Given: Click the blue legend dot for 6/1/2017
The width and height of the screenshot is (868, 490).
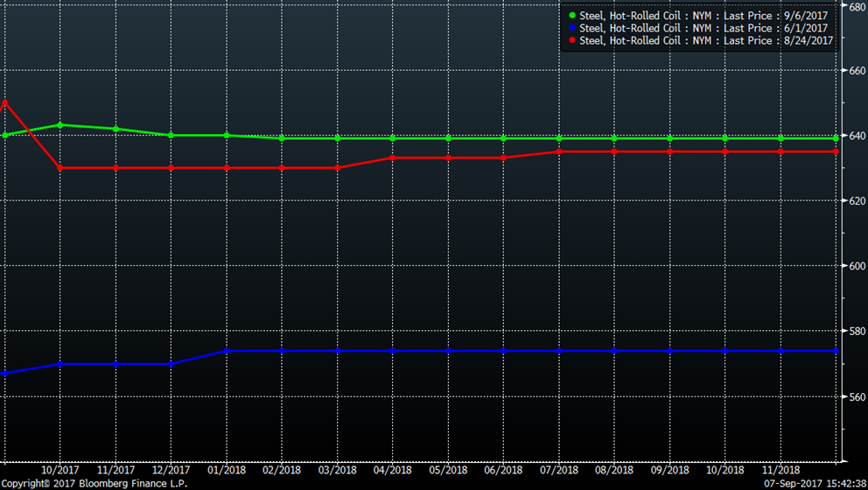Looking at the screenshot, I should tap(572, 28).
